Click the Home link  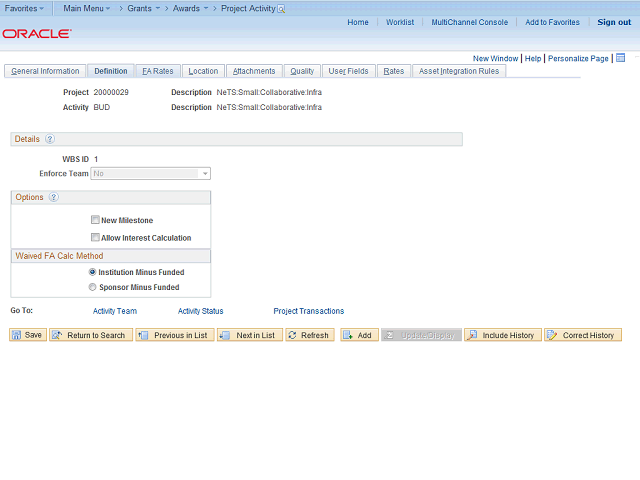(x=358, y=22)
